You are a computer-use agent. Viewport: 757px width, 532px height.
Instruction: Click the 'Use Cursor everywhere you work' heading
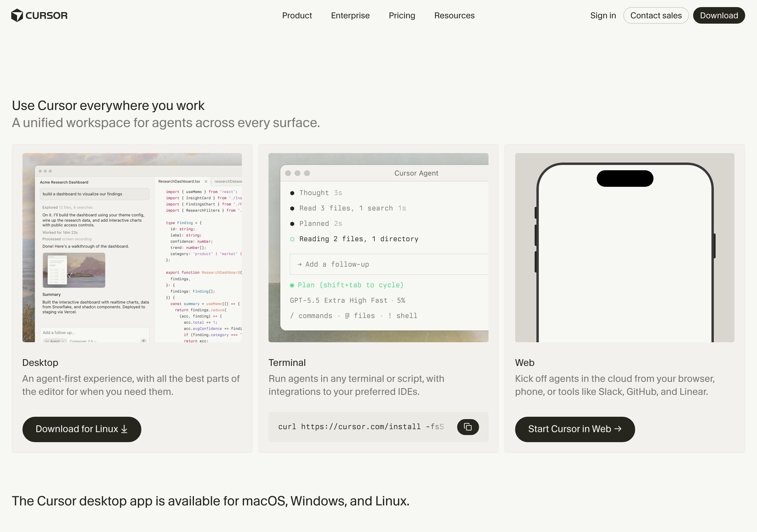pyautogui.click(x=108, y=106)
